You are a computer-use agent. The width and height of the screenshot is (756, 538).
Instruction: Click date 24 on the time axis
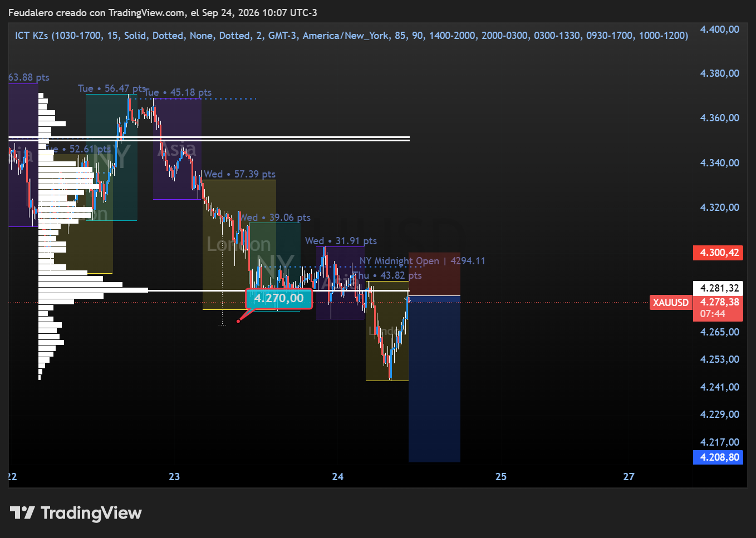pos(337,477)
